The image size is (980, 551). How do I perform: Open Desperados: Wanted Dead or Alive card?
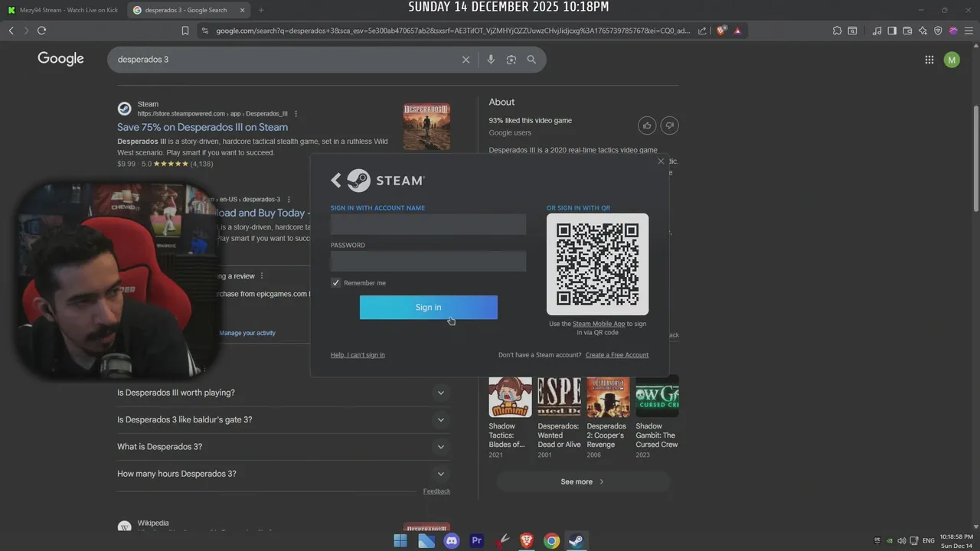coord(559,418)
